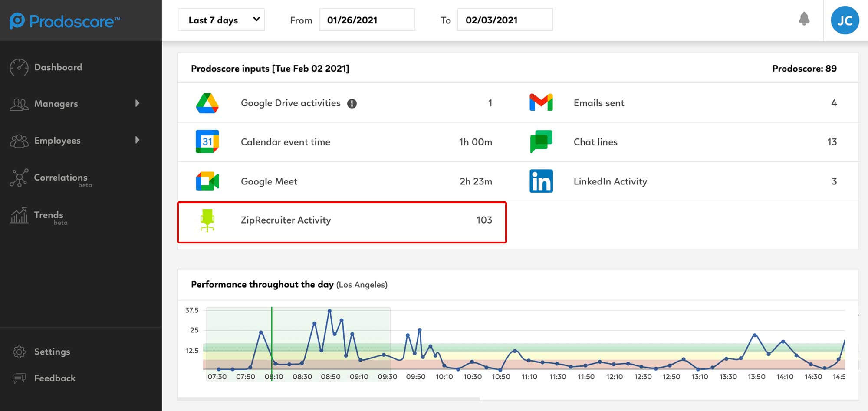Show Google Drive activities info tooltip icon
Image resolution: width=868 pixels, height=411 pixels.
tap(352, 103)
